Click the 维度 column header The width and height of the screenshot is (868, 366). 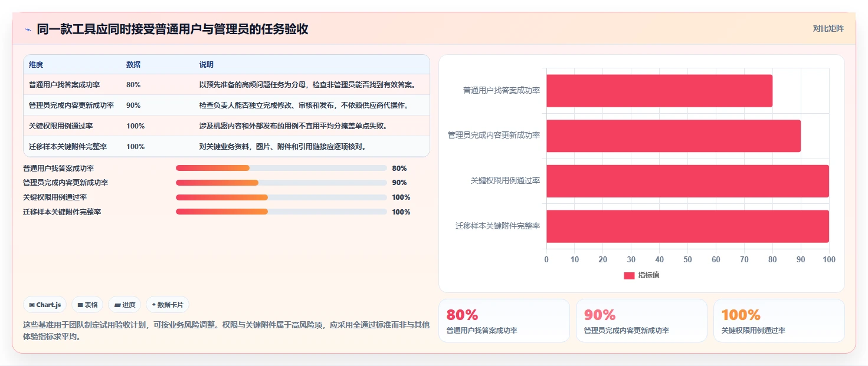coord(36,64)
